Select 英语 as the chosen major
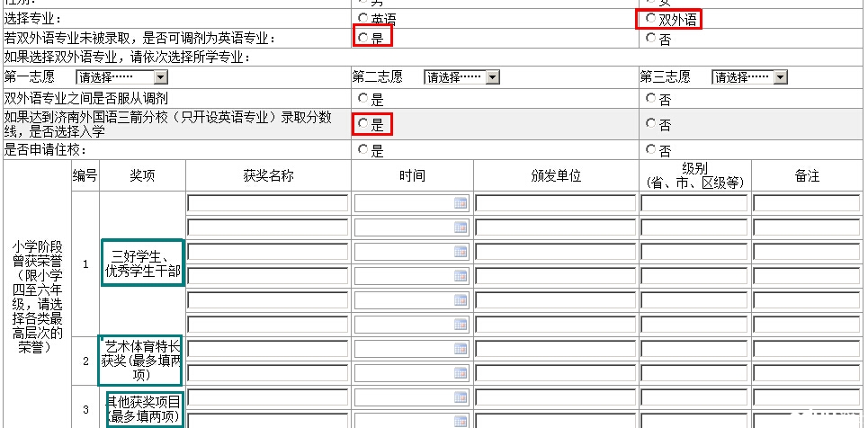Screen dimensions: 868x428 click(362, 18)
